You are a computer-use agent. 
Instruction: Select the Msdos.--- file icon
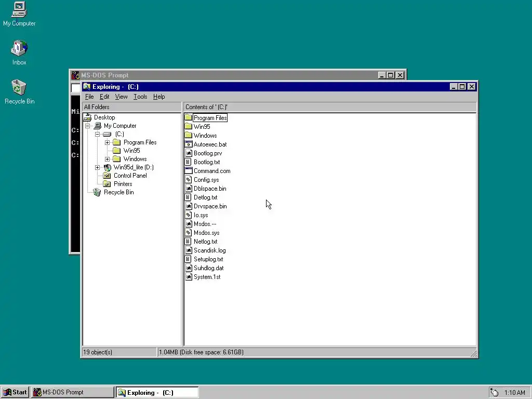pyautogui.click(x=189, y=223)
